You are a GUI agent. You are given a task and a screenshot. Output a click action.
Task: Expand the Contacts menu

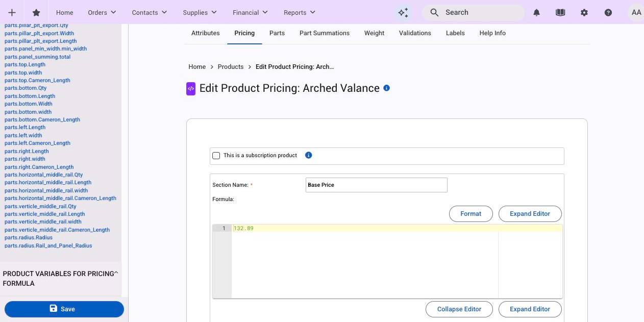tap(149, 12)
